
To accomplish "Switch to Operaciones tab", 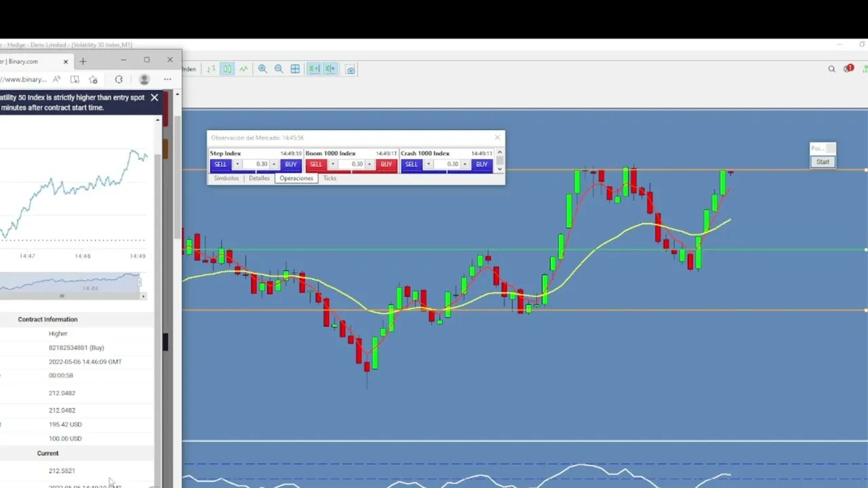I will coord(296,178).
